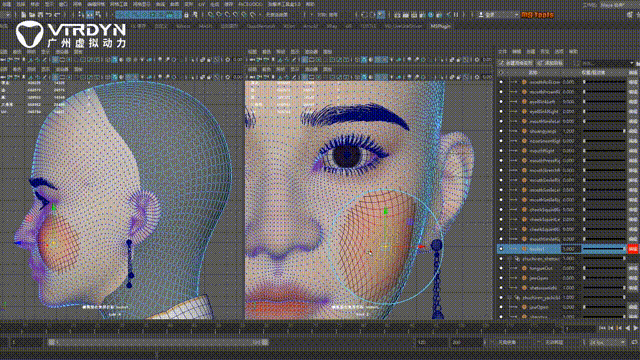The height and width of the screenshot is (360, 640).
Task: Click the Redo arrow in the top toolbar
Action: click(x=57, y=15)
